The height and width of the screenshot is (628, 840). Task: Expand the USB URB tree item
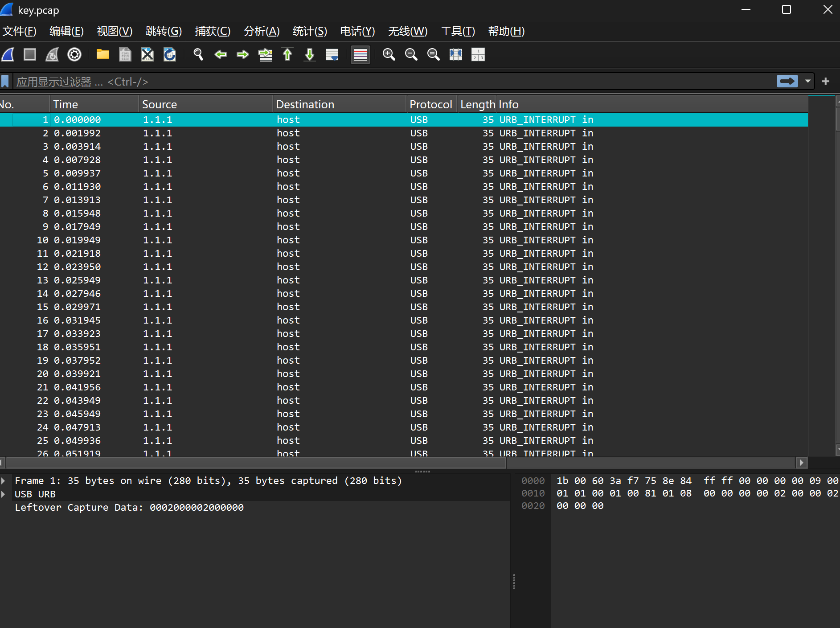(x=4, y=494)
